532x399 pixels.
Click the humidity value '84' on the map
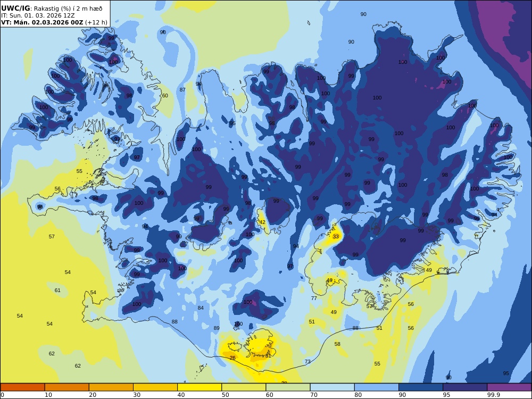click(201, 307)
